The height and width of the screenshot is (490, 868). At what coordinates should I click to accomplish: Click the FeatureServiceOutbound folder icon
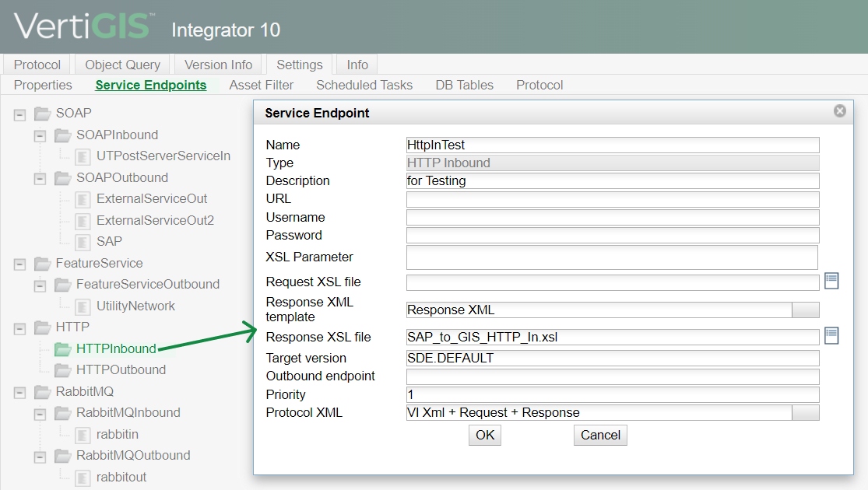62,285
